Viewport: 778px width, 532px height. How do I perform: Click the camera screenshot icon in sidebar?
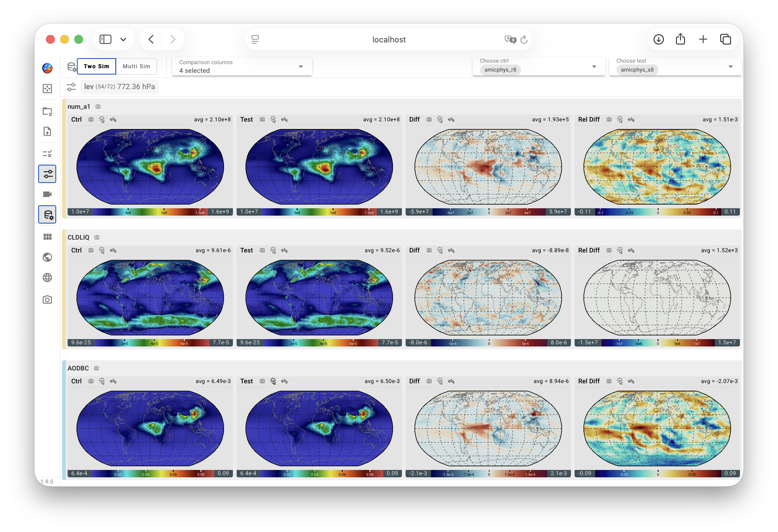[x=47, y=300]
